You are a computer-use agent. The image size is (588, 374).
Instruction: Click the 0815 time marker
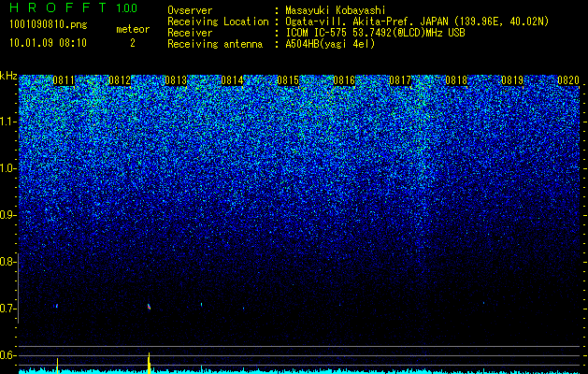coord(288,80)
